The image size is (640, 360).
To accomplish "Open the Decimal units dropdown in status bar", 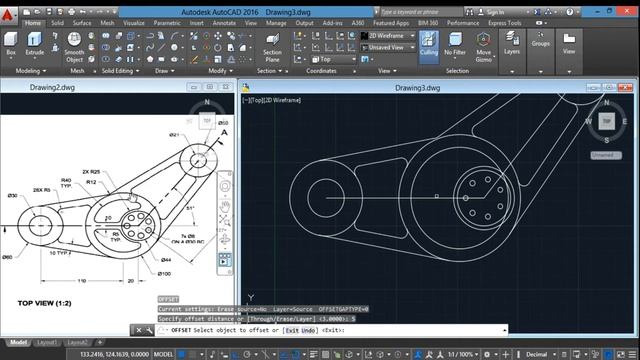I will (x=540, y=354).
